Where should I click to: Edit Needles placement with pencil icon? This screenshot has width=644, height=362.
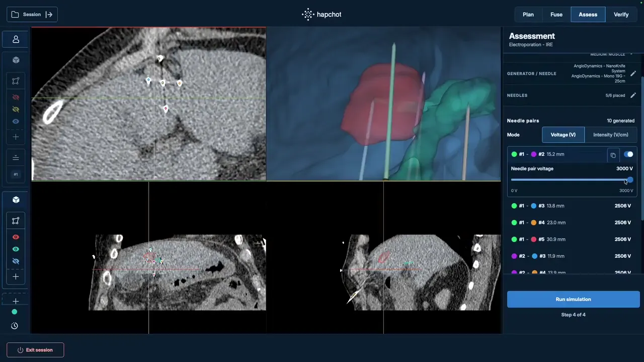point(633,95)
